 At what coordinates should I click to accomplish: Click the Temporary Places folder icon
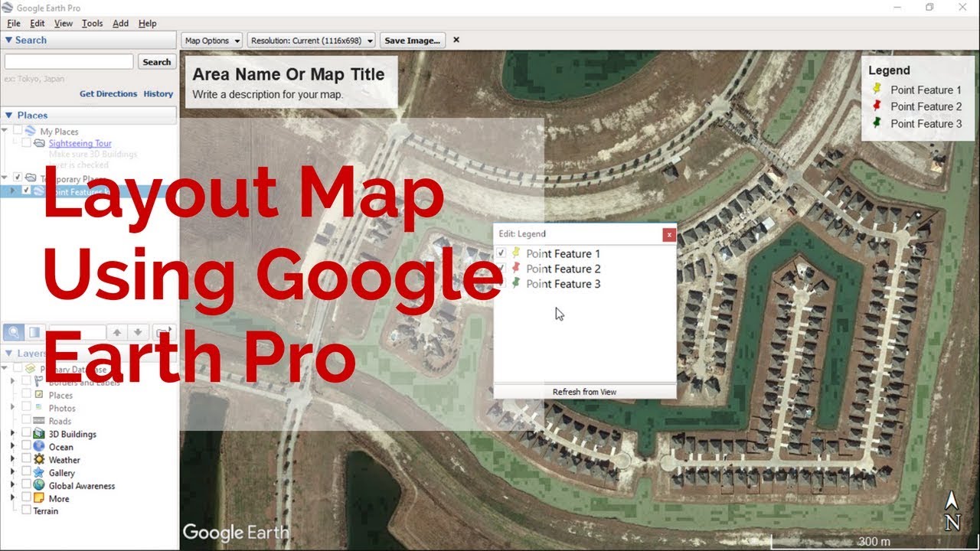(x=31, y=178)
